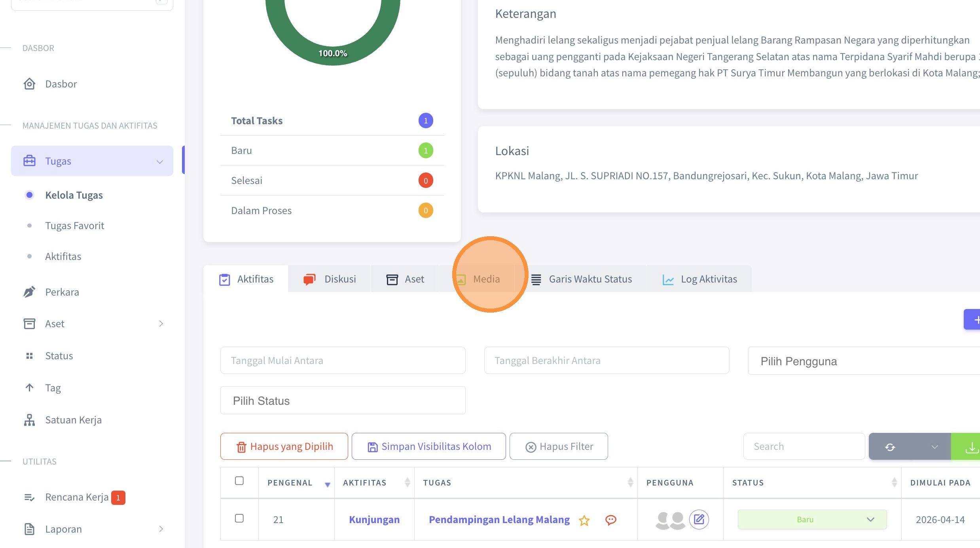This screenshot has width=980, height=548.
Task: Click the Rencana Kerja notification badge
Action: (118, 497)
